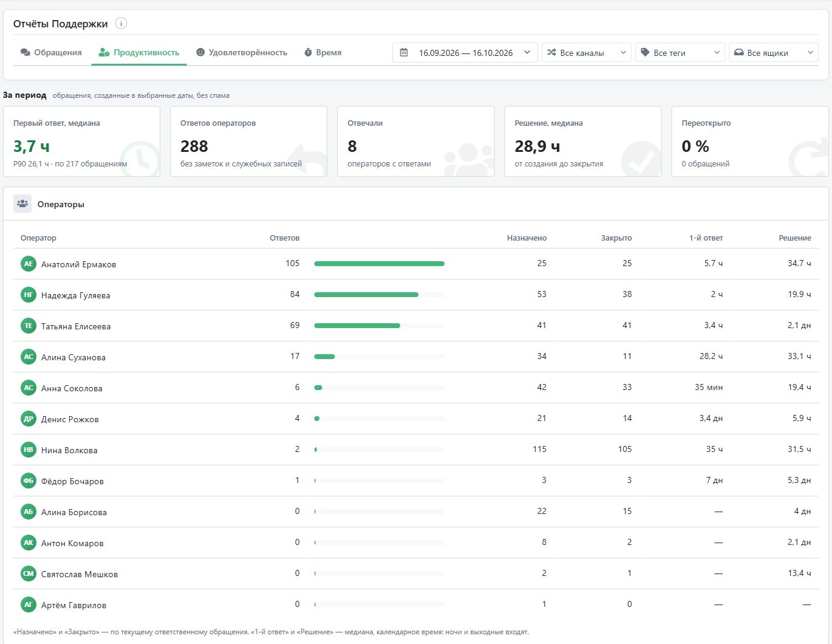Image resolution: width=832 pixels, height=644 pixels.
Task: Open the Время tab
Action: click(322, 53)
